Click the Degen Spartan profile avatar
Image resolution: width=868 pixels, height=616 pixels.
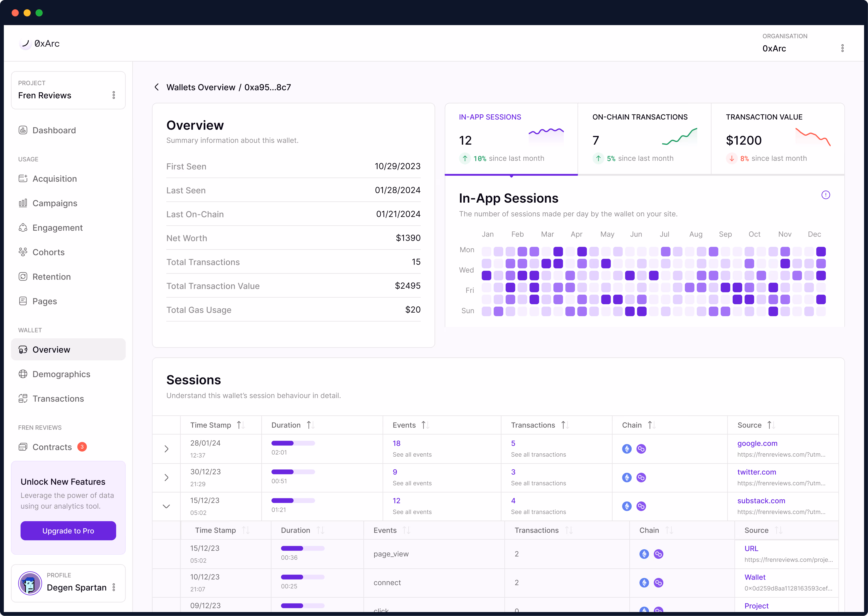point(30,583)
